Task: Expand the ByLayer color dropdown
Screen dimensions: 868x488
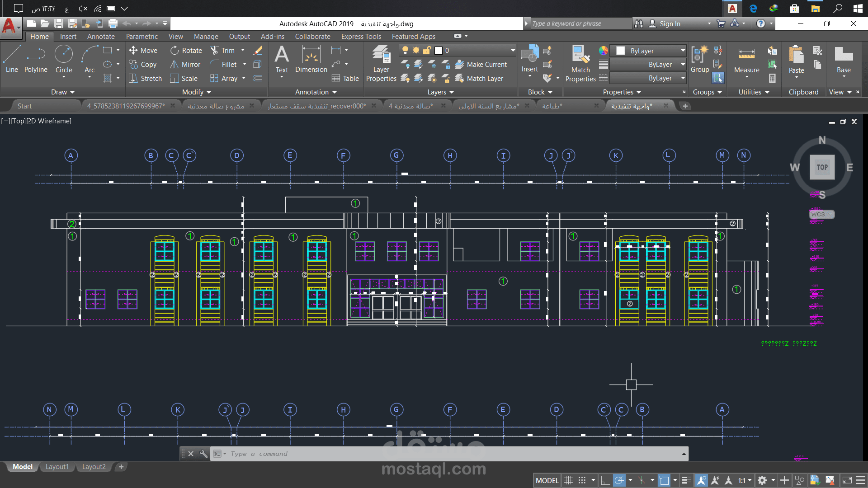Action: (x=683, y=51)
